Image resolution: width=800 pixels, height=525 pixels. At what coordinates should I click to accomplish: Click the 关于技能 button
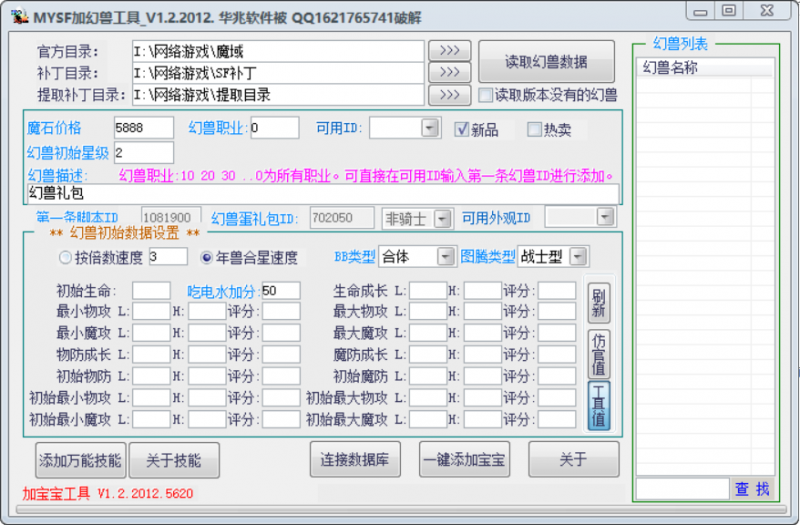[x=174, y=460]
